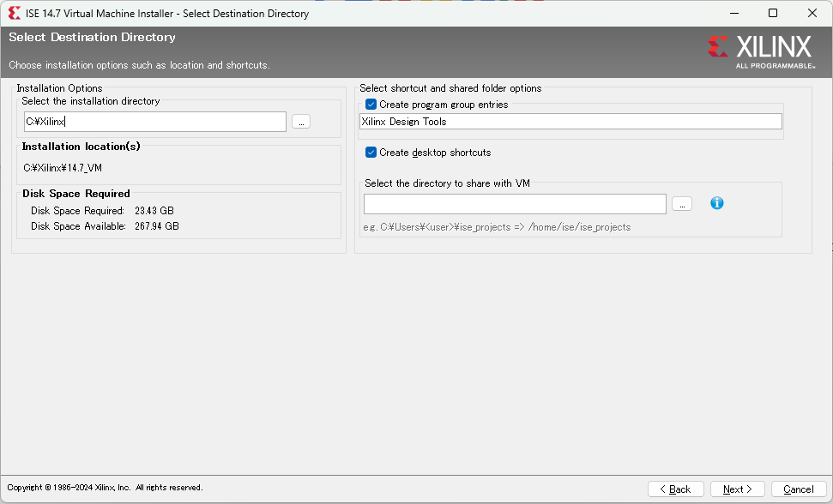Browse for the directory to share with VM
The height and width of the screenshot is (504, 833).
point(682,204)
